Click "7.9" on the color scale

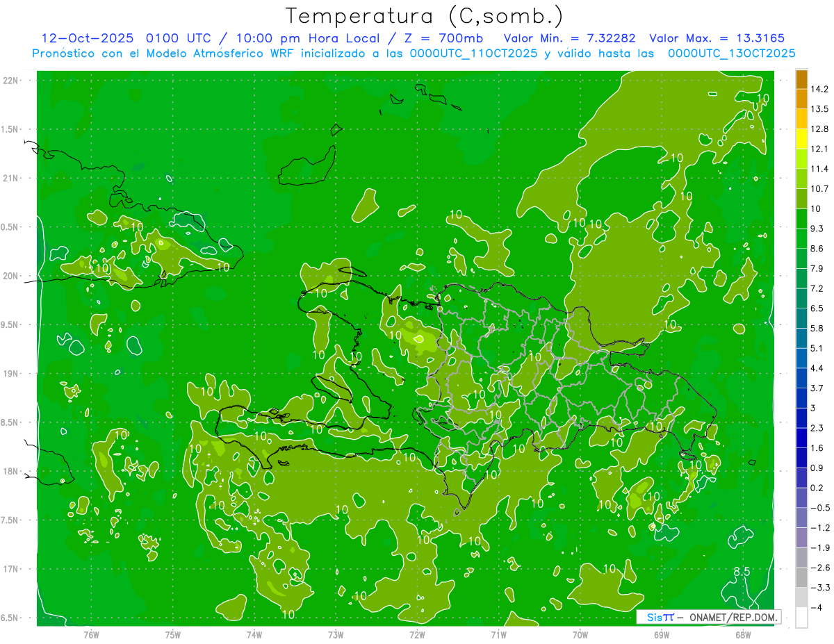tap(817, 269)
